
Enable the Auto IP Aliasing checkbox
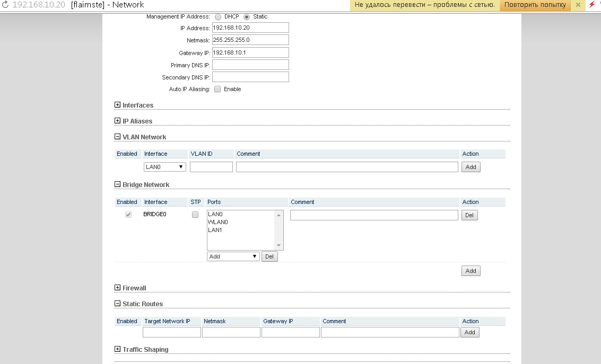point(217,89)
